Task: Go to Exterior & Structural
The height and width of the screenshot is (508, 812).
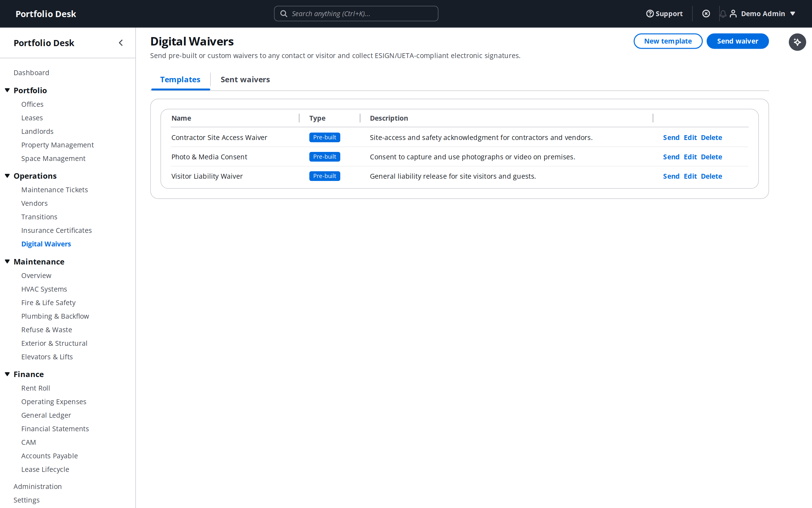Action: click(54, 344)
